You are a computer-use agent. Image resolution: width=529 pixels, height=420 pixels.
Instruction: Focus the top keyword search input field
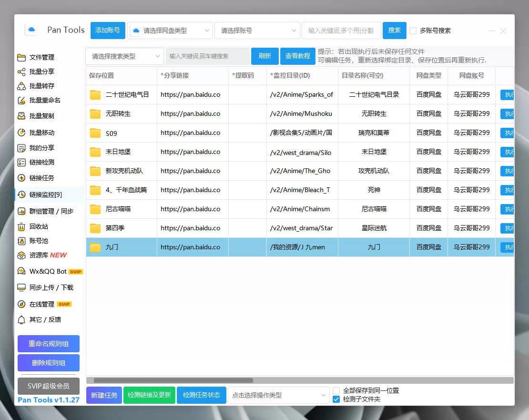tap(341, 31)
